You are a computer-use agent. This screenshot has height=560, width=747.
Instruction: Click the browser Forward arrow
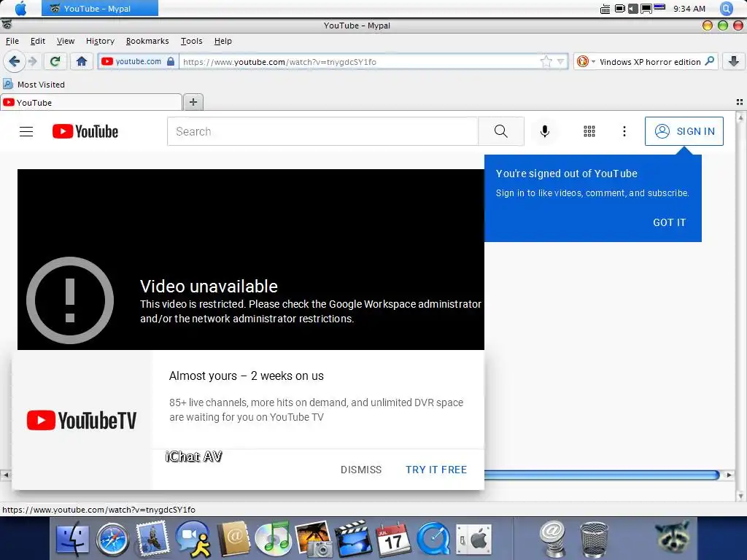[x=33, y=61]
